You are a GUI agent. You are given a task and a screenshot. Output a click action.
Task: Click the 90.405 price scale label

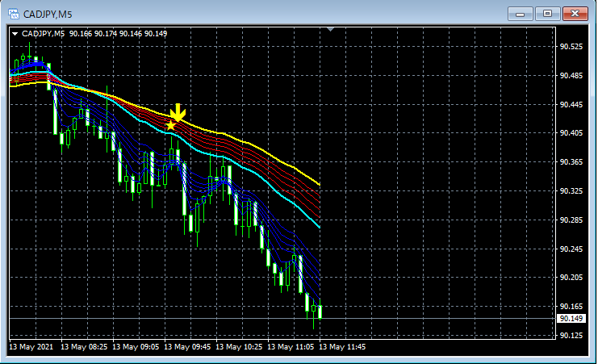click(571, 133)
